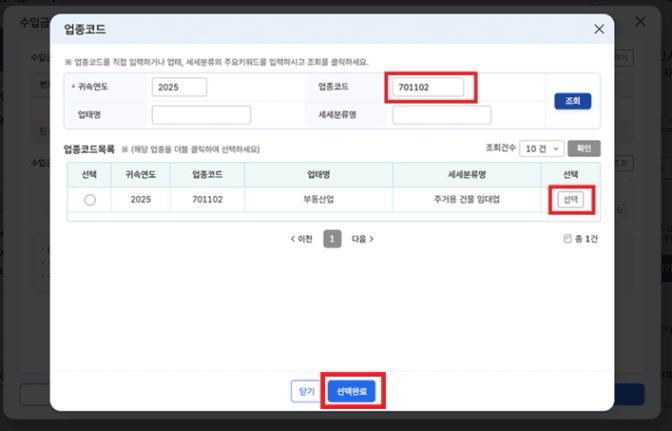Click the blue 조회 search button
Viewport: 672px width, 431px height.
pos(573,101)
